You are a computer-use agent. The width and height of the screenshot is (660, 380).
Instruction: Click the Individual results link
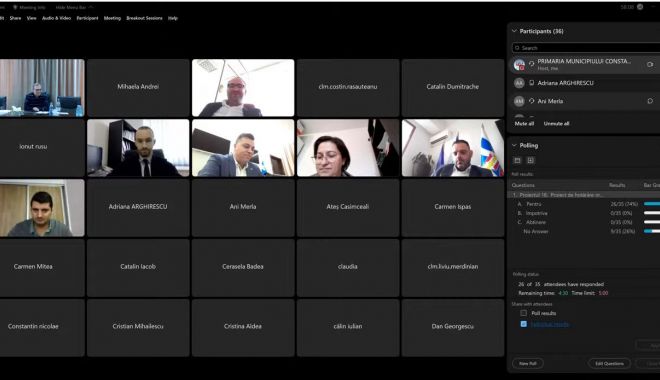click(x=550, y=324)
